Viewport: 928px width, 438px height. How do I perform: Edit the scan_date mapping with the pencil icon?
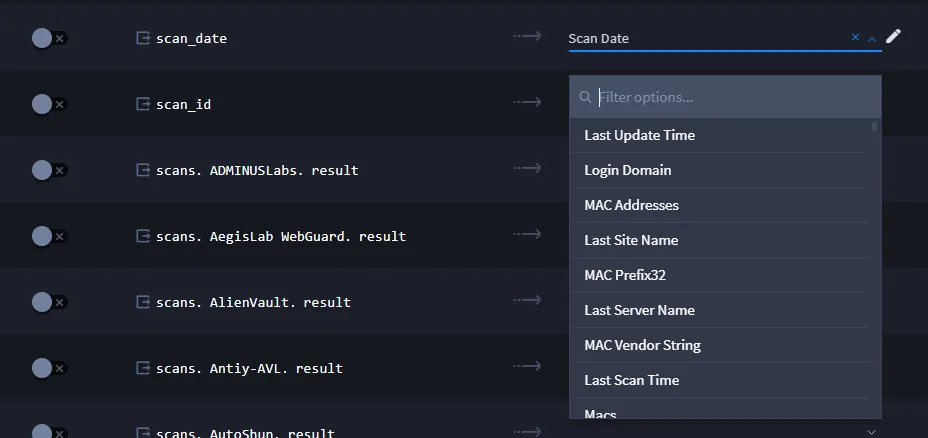pyautogui.click(x=893, y=37)
